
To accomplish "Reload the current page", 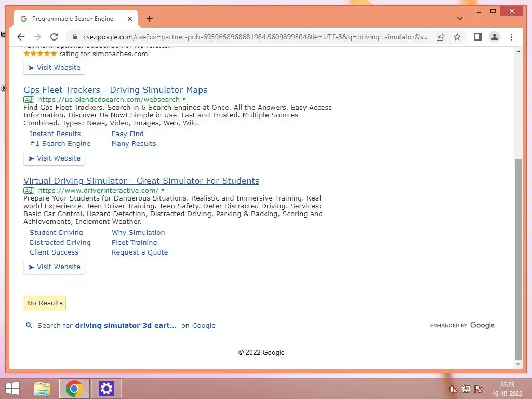I will (54, 37).
